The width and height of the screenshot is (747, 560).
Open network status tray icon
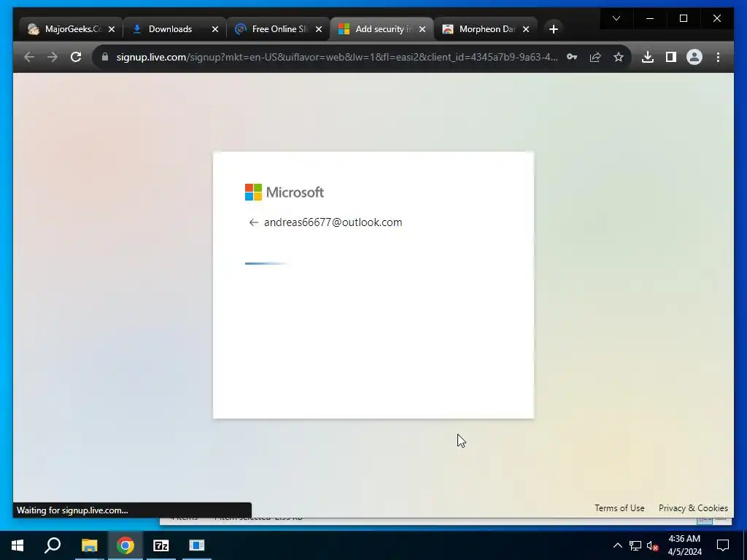tap(635, 545)
